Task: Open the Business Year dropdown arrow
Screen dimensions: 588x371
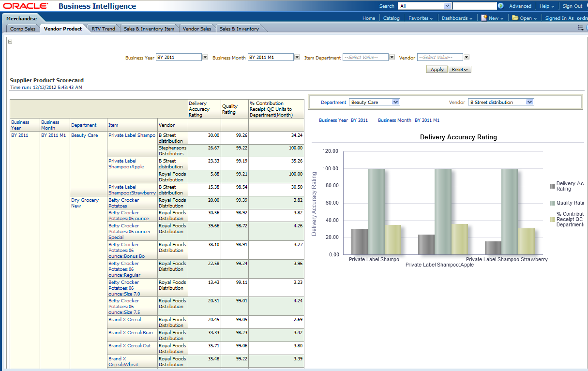Action: click(205, 57)
